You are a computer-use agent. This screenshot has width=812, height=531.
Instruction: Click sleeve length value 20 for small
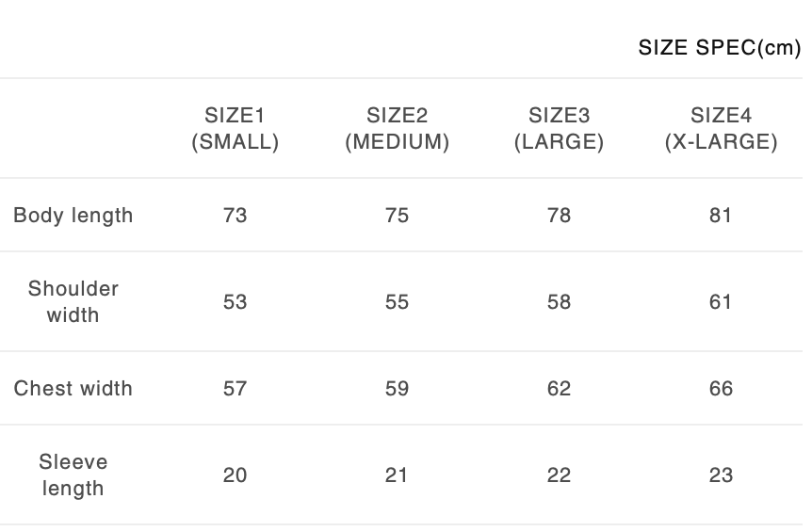(235, 475)
